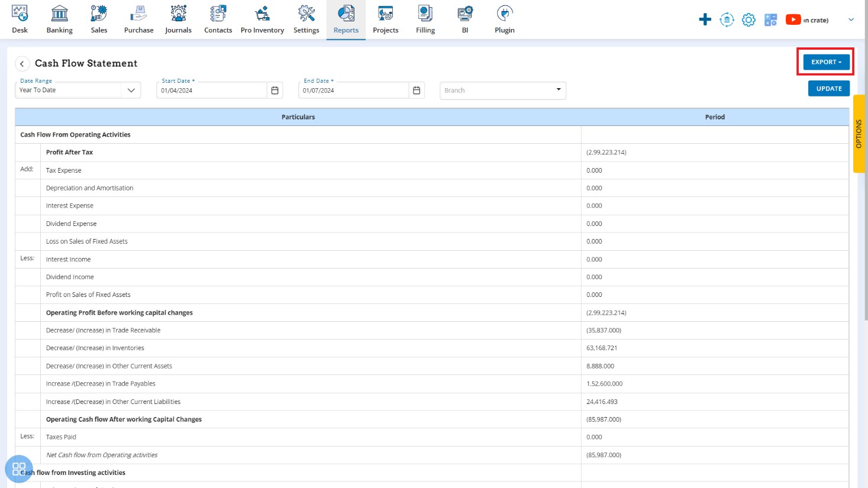The width and height of the screenshot is (868, 488).
Task: Click the Interest Expense row label
Action: [70, 206]
